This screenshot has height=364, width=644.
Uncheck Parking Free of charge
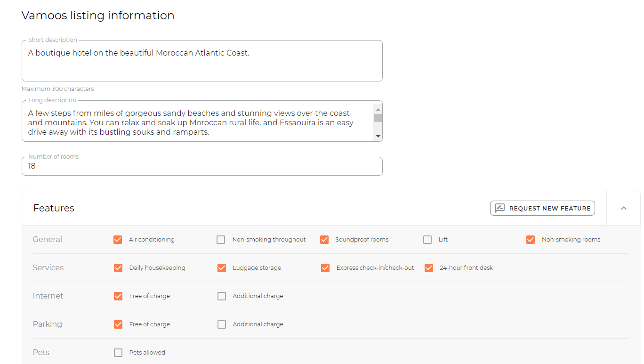click(x=118, y=324)
